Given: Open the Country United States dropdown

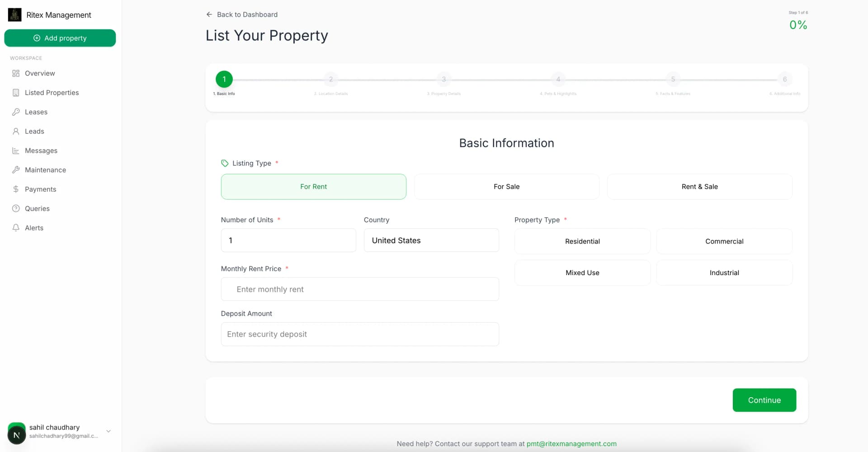Looking at the screenshot, I should click(x=431, y=240).
